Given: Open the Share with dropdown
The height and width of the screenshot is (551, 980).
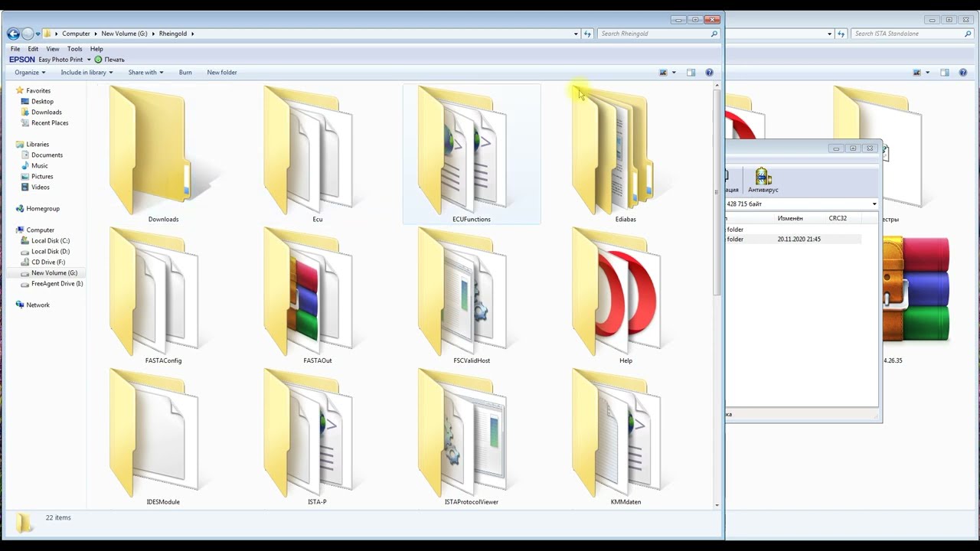Looking at the screenshot, I should point(145,73).
